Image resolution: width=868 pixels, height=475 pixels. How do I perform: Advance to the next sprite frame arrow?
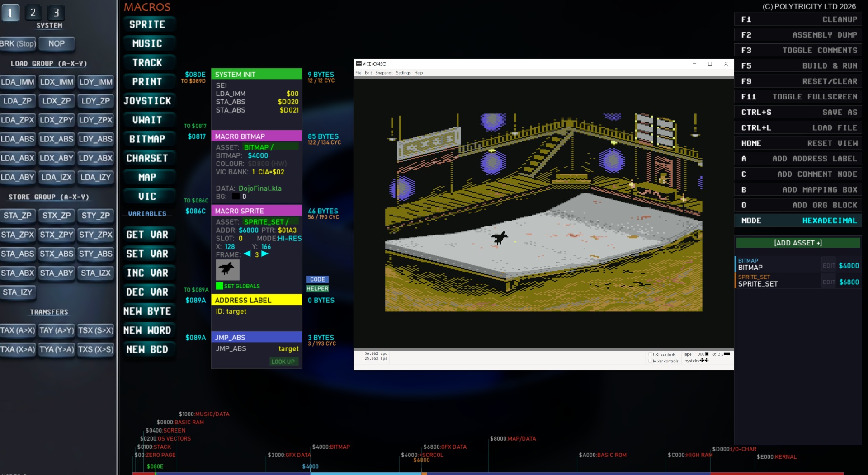(x=265, y=254)
